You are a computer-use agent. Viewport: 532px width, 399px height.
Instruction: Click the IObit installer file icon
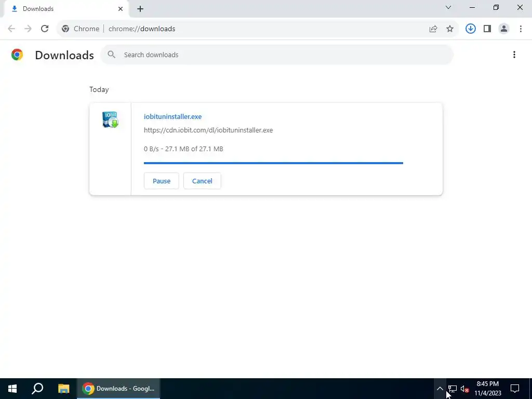pyautogui.click(x=110, y=119)
